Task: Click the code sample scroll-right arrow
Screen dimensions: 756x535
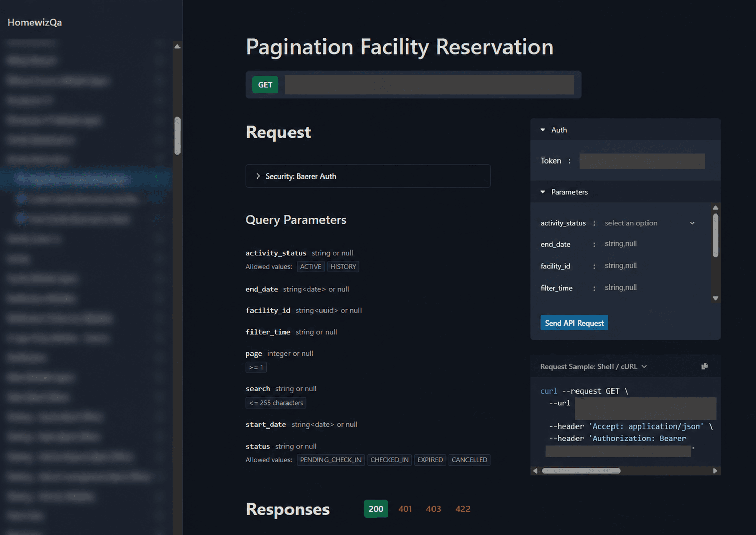Action: (715, 471)
